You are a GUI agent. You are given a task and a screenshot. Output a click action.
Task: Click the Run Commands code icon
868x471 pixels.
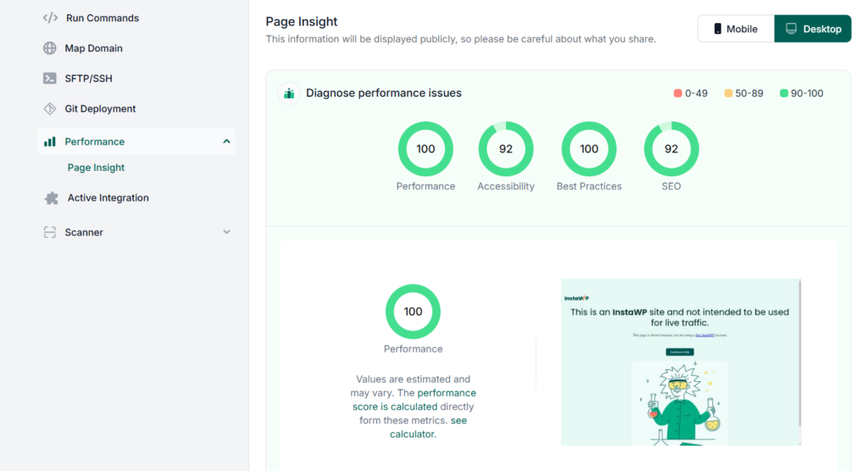[50, 18]
